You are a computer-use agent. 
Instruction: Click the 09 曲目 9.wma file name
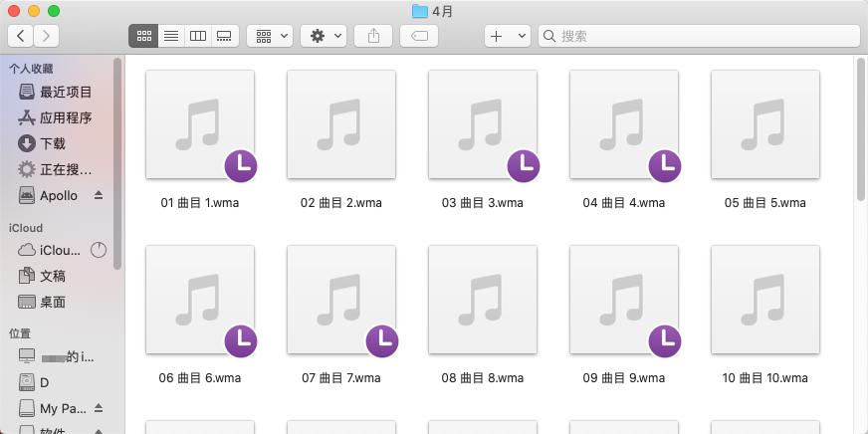pyautogui.click(x=624, y=378)
